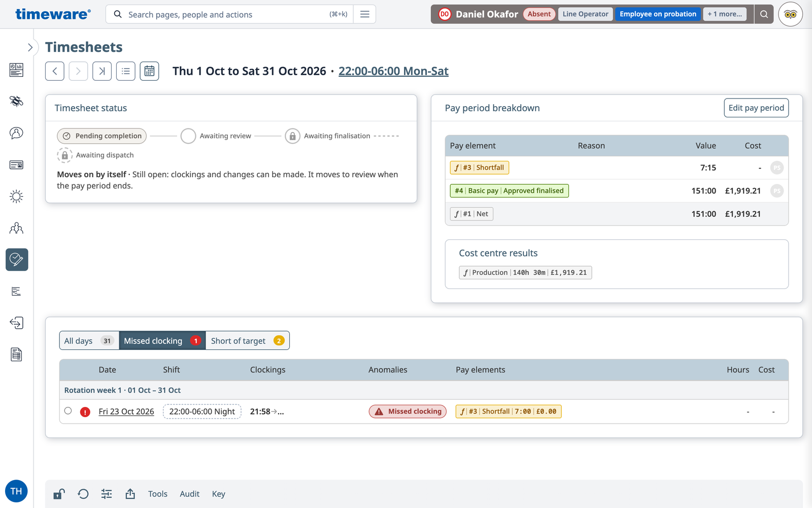Open the calendar date picker icon

(x=149, y=71)
